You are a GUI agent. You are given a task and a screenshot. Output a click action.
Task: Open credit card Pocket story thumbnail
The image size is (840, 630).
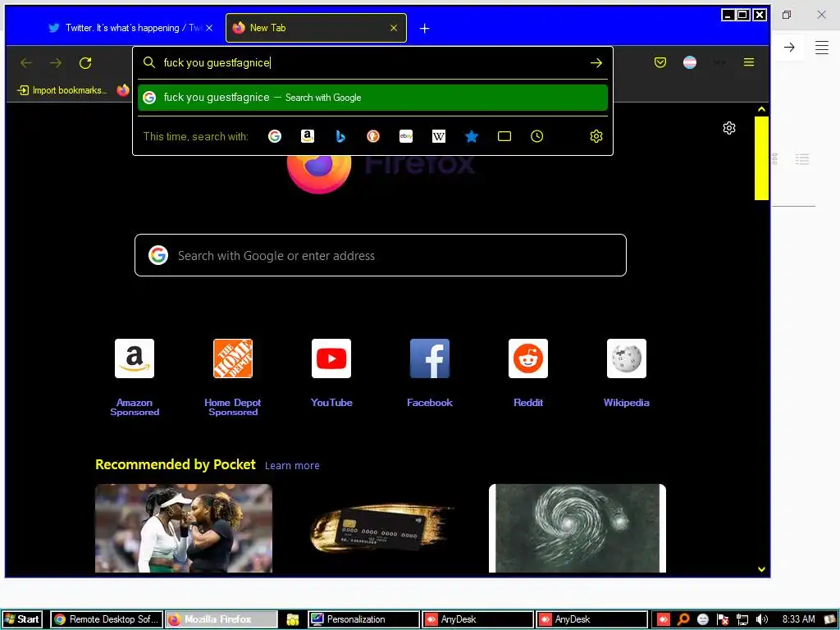[x=381, y=528]
